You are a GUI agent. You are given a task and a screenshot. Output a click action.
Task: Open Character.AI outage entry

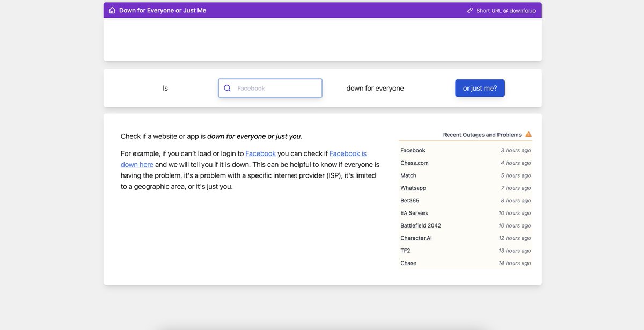click(x=416, y=238)
